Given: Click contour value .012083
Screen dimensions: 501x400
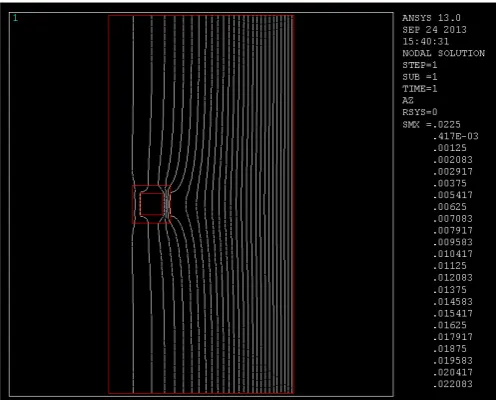Looking at the screenshot, I should coord(453,278).
